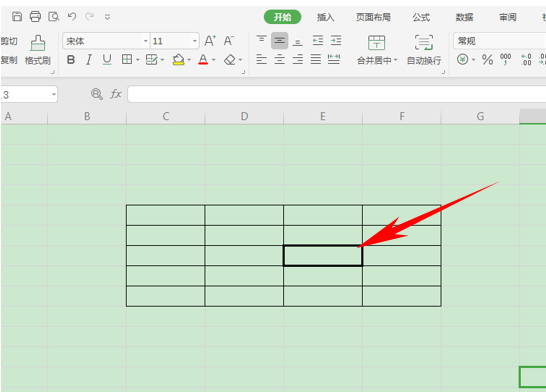The height and width of the screenshot is (392, 546).
Task: Click the fx insert function button
Action: click(x=116, y=94)
